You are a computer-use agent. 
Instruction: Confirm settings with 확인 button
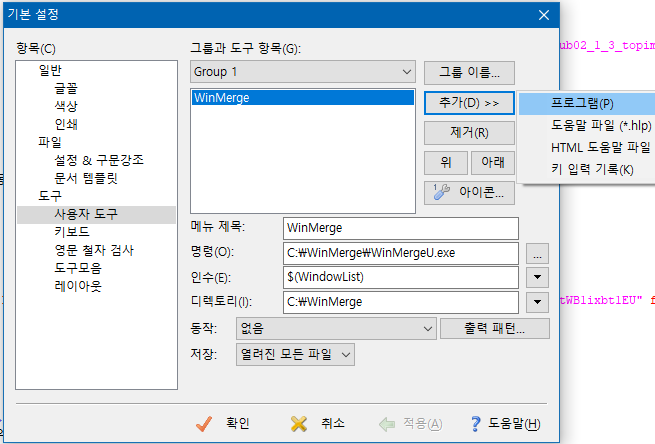click(x=223, y=424)
